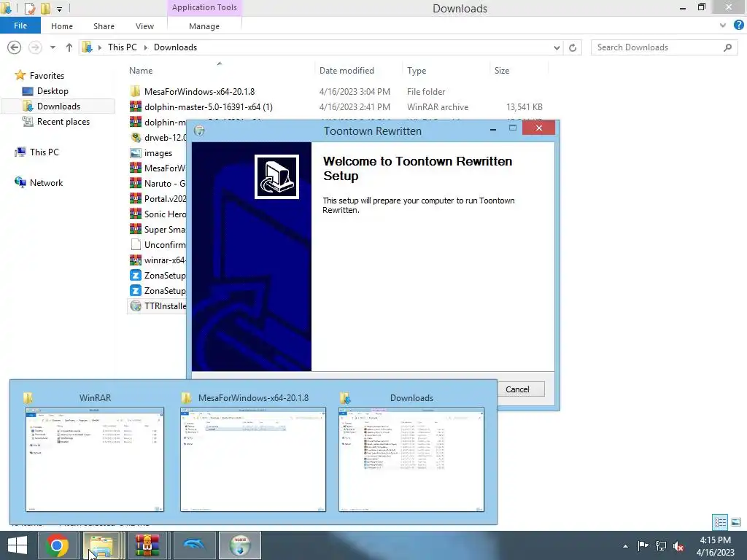Image resolution: width=747 pixels, height=560 pixels.
Task: Select the first ZonaSetup file icon
Action: point(135,275)
